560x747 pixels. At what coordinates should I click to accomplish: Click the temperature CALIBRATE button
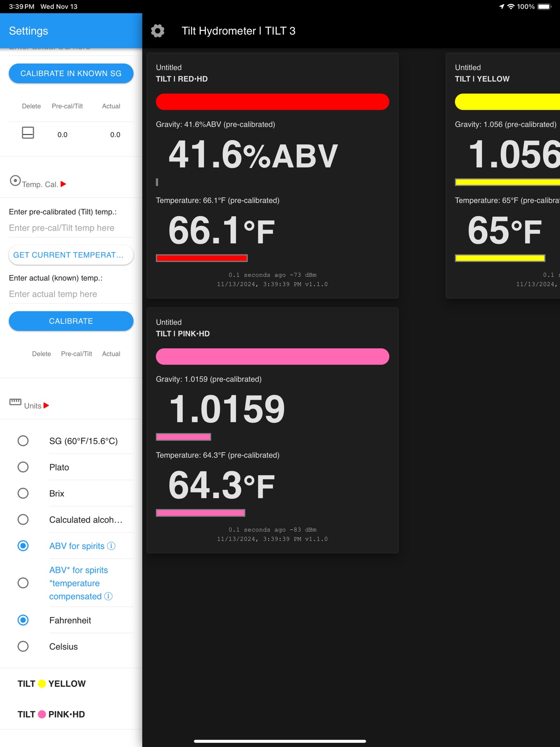tap(71, 321)
